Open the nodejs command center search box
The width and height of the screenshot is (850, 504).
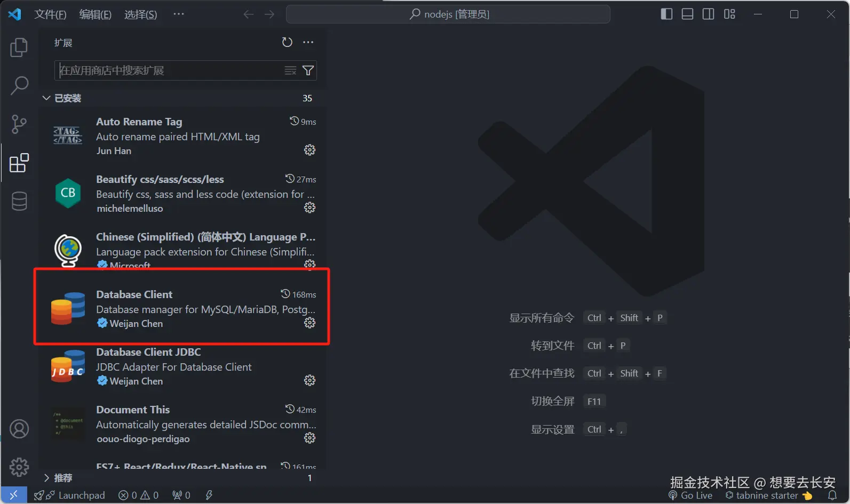(448, 14)
